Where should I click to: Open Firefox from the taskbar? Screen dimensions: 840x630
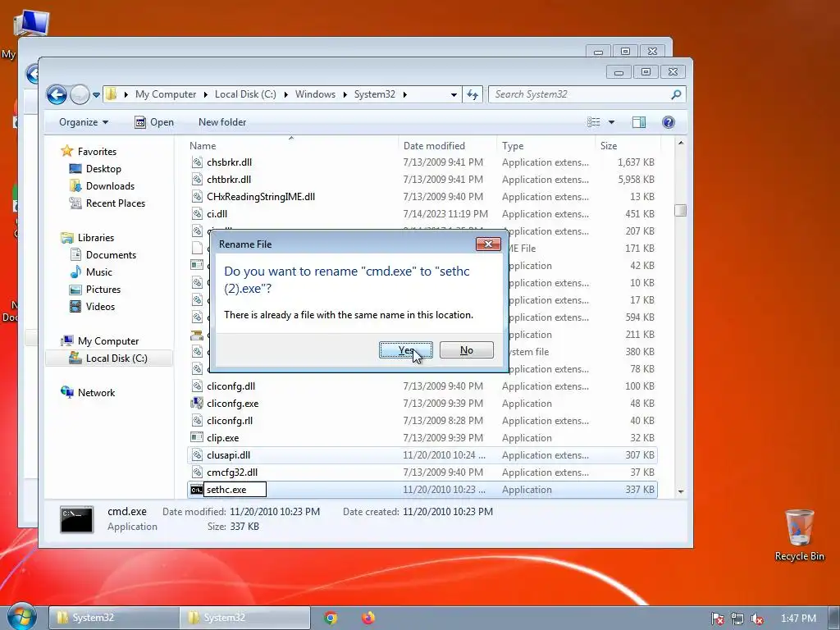point(368,619)
